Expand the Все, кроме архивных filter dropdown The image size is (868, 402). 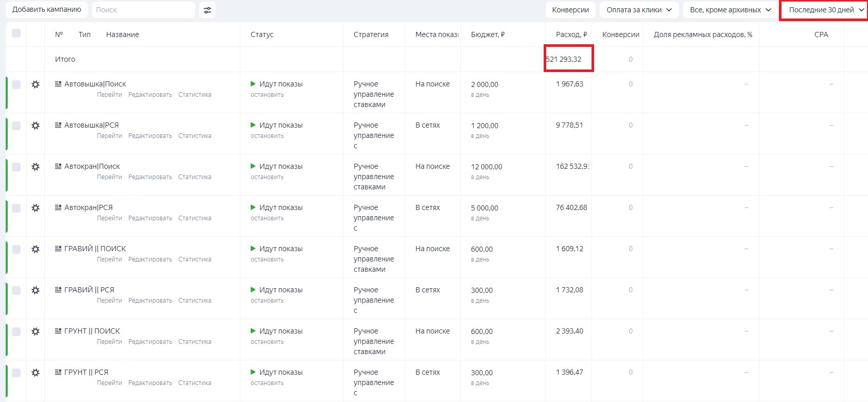click(730, 10)
